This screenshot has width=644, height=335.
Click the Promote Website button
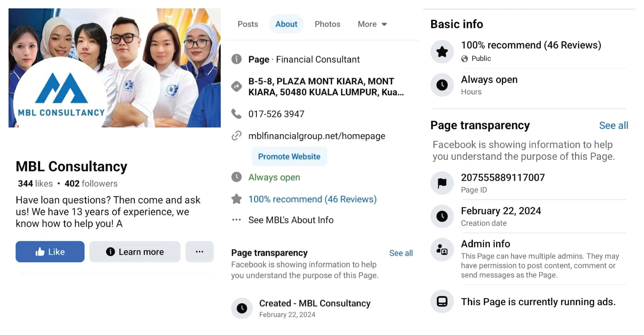point(289,156)
